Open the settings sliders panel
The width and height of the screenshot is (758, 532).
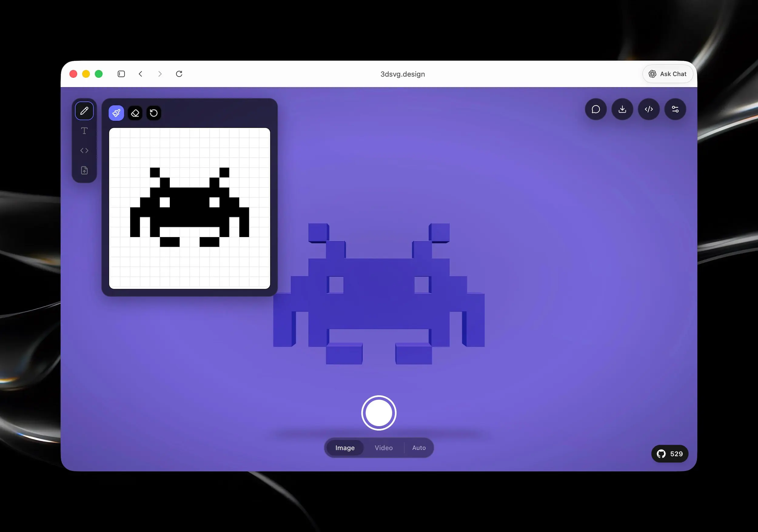click(x=675, y=109)
